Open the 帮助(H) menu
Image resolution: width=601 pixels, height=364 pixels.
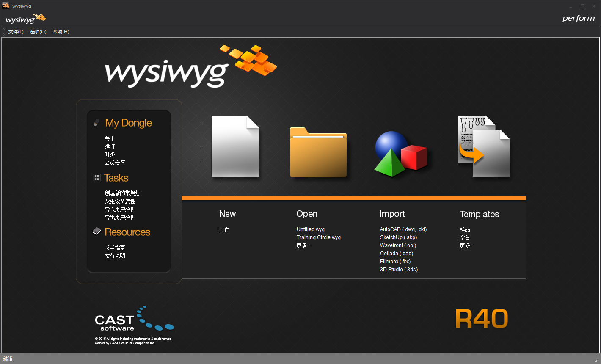click(x=61, y=32)
